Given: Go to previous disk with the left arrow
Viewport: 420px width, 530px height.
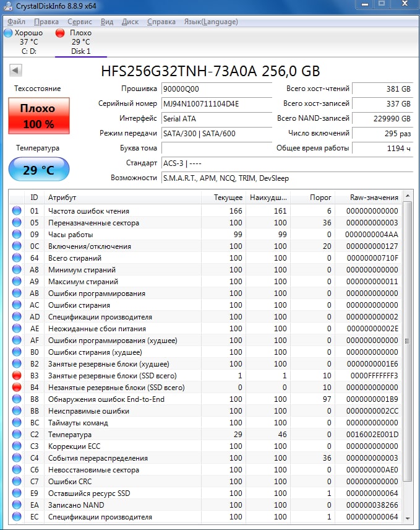Looking at the screenshot, I should (15, 71).
